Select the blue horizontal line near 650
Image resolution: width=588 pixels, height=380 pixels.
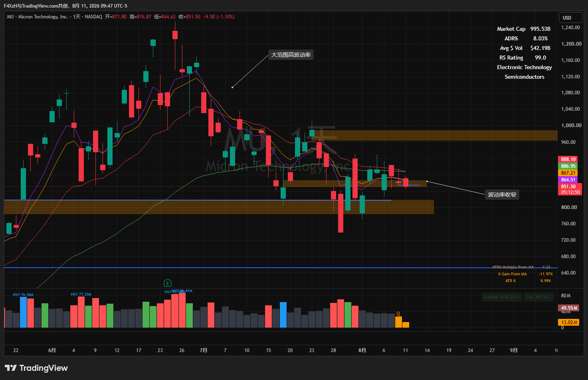(x=281, y=268)
